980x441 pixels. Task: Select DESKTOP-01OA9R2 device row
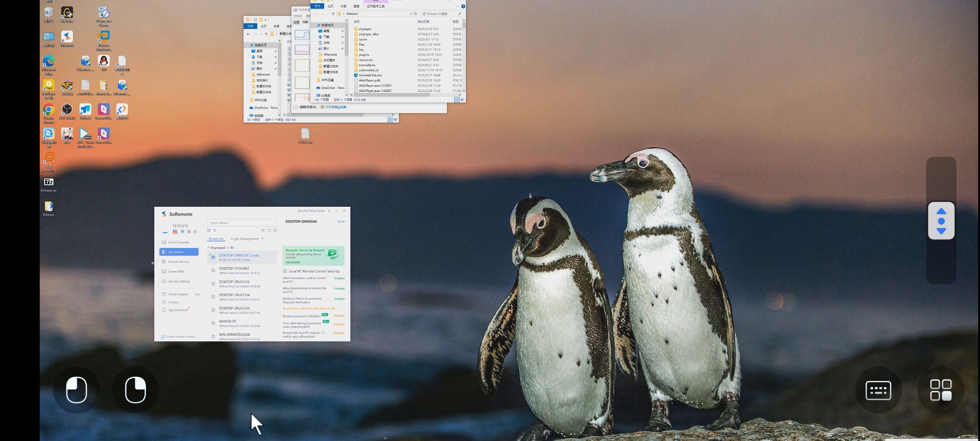(242, 270)
